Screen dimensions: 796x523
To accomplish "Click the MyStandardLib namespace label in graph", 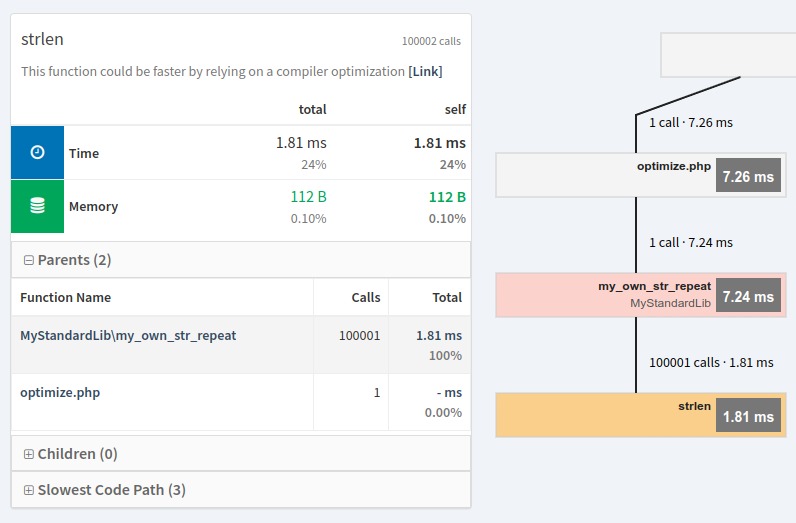I will pos(670,303).
